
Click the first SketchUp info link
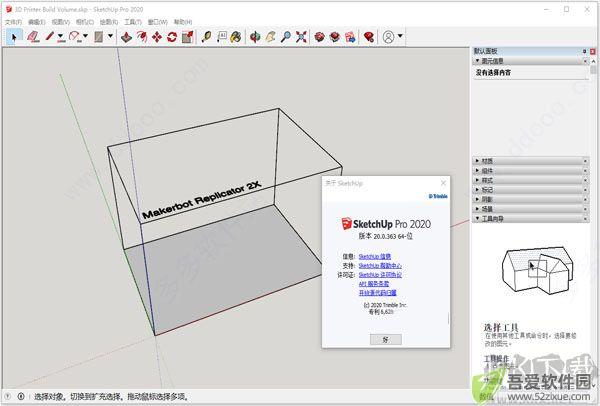(375, 256)
